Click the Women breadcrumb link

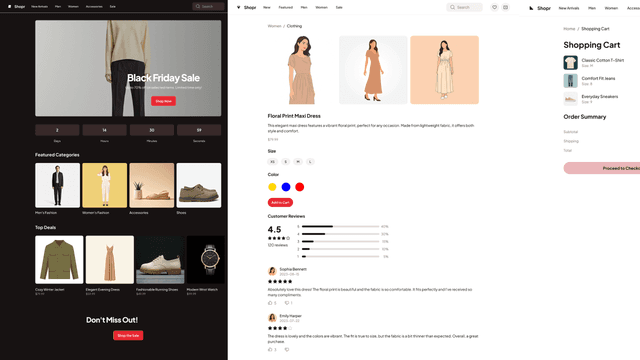[274, 26]
